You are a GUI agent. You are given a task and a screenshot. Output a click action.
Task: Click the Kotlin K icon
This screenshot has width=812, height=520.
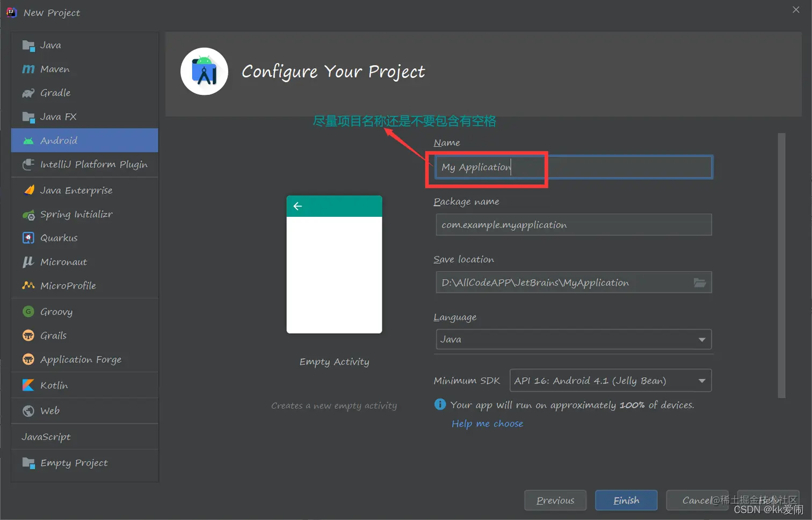[x=28, y=385]
